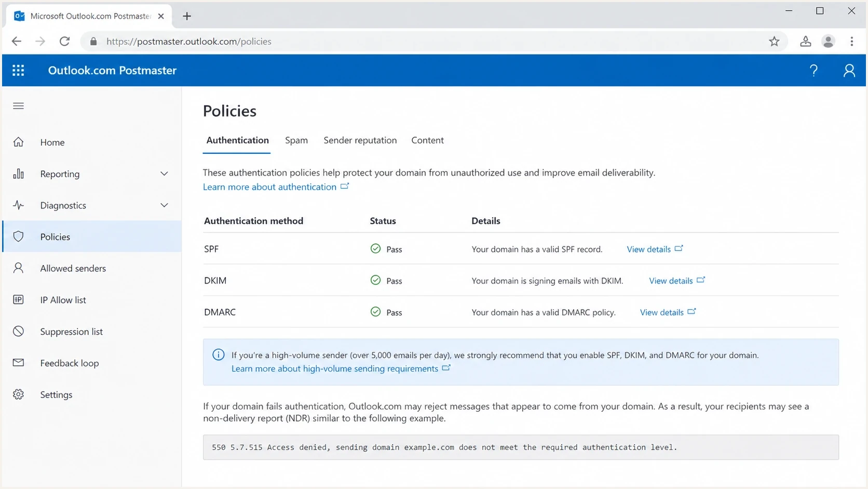Bookmark this page with the star icon

774,42
